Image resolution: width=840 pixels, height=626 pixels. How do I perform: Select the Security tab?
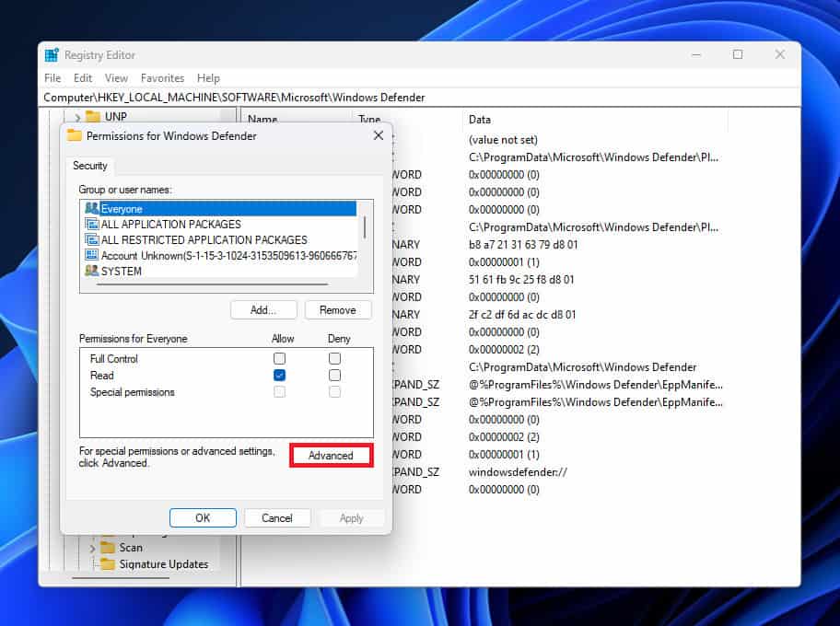pos(90,166)
